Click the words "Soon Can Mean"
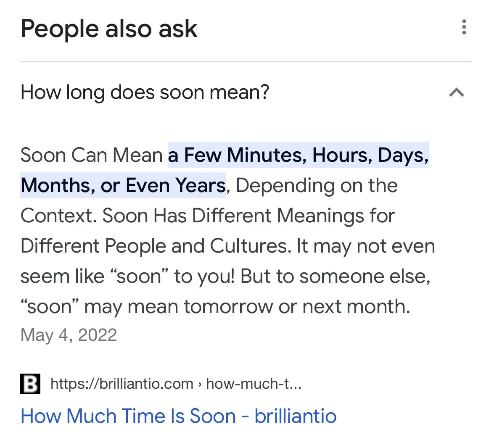Viewport: 486px width, 448px height. click(x=91, y=155)
